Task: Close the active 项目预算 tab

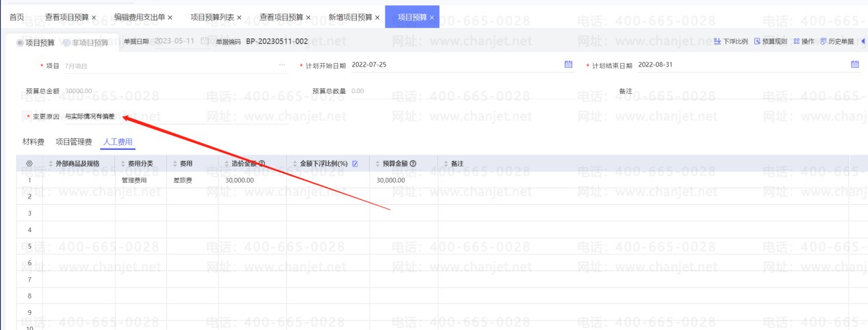Action: pos(432,16)
